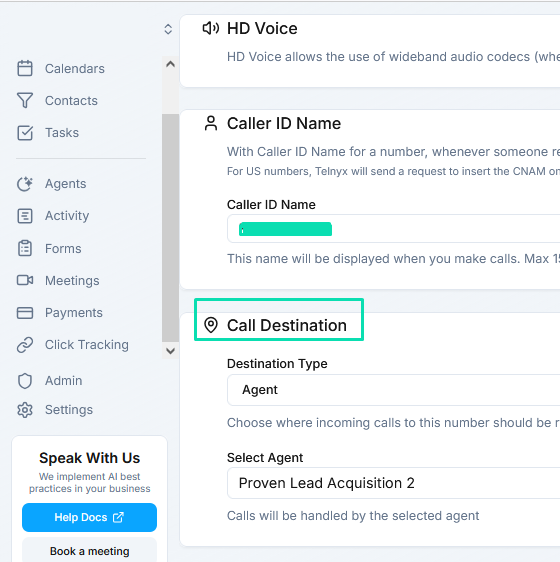Open the Destination Type dropdown showing Agent
This screenshot has height=562, width=560.
[x=393, y=390]
